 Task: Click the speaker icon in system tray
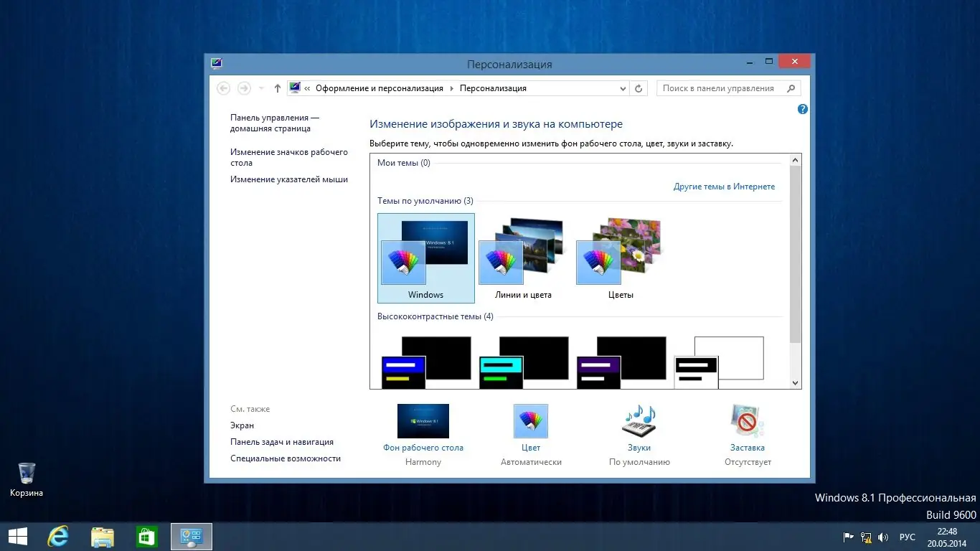(883, 537)
